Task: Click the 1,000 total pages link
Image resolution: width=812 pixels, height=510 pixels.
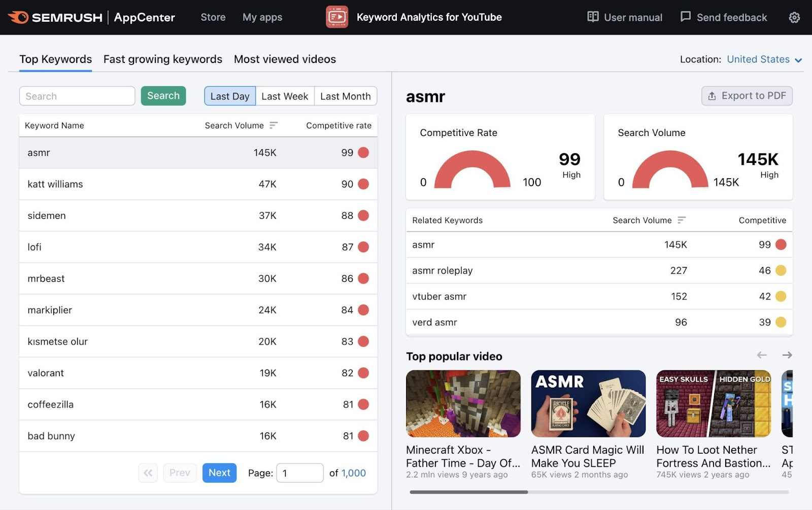Action: (354, 473)
